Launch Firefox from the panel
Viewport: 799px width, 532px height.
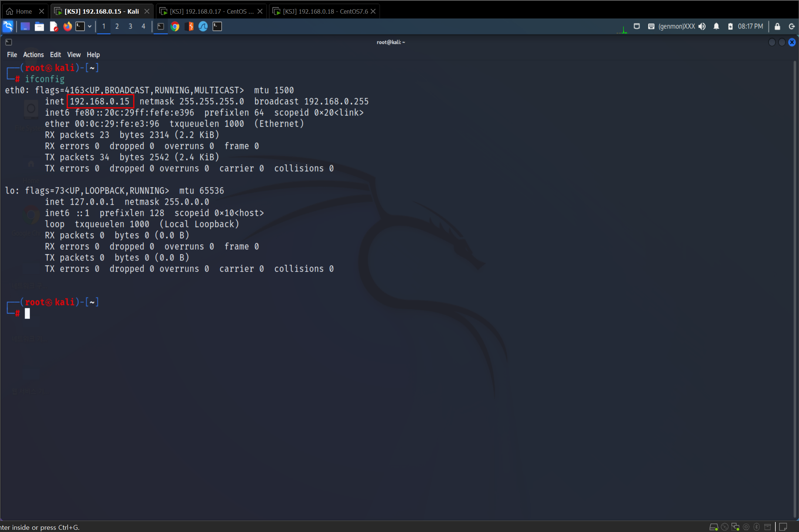click(x=67, y=26)
